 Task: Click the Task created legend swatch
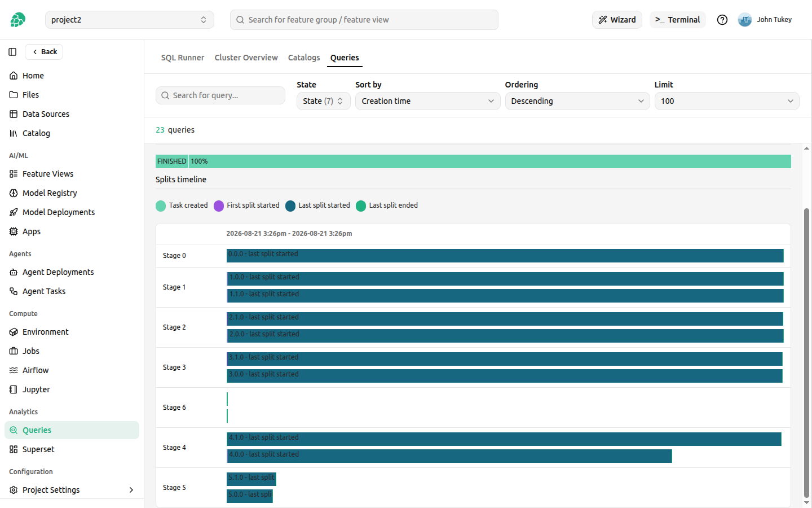[x=161, y=206]
